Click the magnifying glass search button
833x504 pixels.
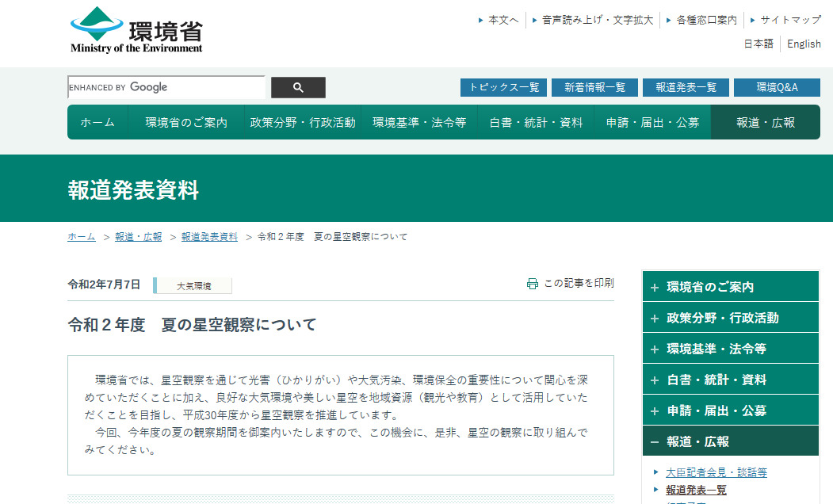(298, 87)
